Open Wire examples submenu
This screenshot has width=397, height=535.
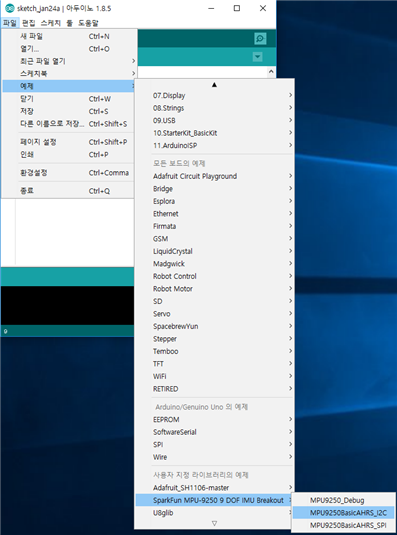click(x=214, y=457)
